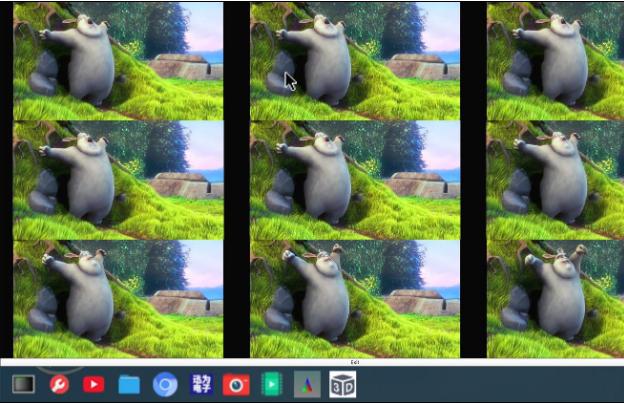Image resolution: width=624 pixels, height=403 pixels.
Task: Open the gray gradient screen icon in dock
Action: pyautogui.click(x=23, y=384)
